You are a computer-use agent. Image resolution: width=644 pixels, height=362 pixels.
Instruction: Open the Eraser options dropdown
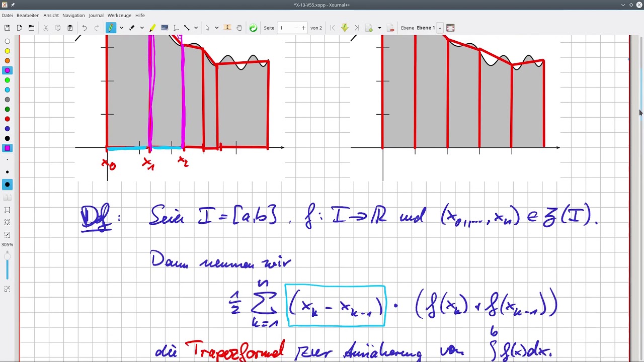pos(142,28)
